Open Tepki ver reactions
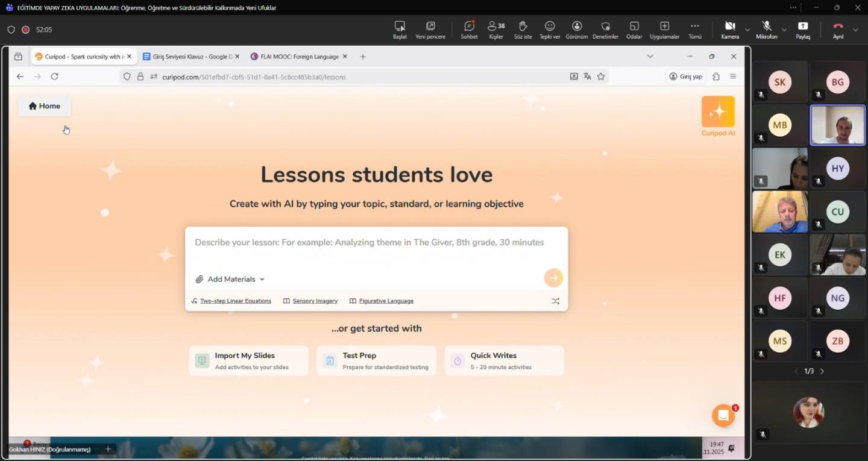The width and height of the screenshot is (868, 461). click(550, 30)
